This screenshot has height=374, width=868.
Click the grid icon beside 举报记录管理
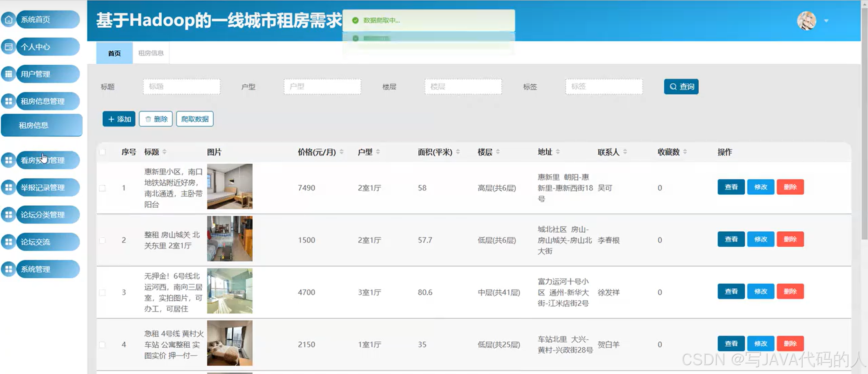pos(8,188)
